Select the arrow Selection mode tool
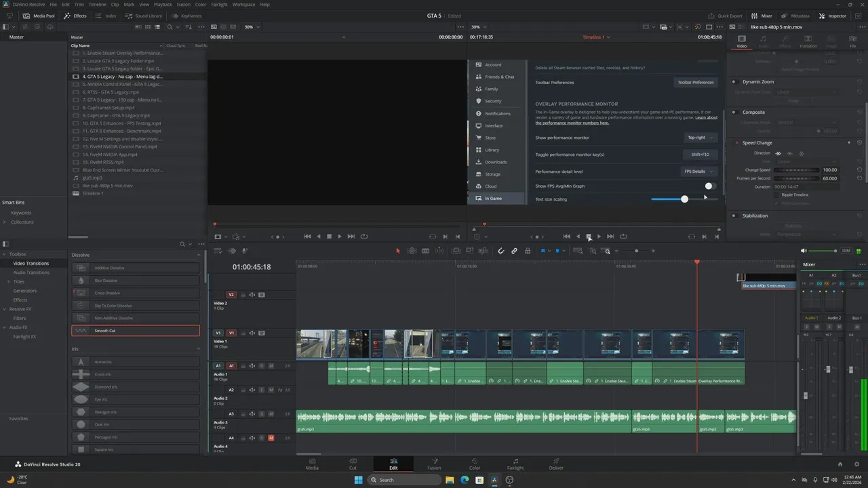This screenshot has width=868, height=488. [x=398, y=251]
